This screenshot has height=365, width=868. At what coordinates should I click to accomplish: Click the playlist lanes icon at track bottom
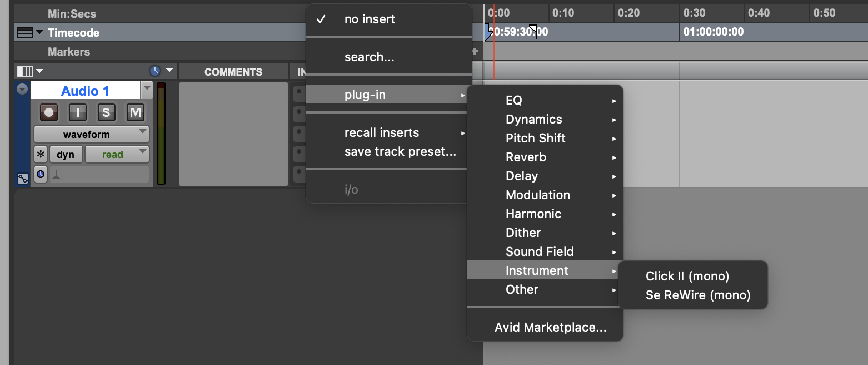23,179
